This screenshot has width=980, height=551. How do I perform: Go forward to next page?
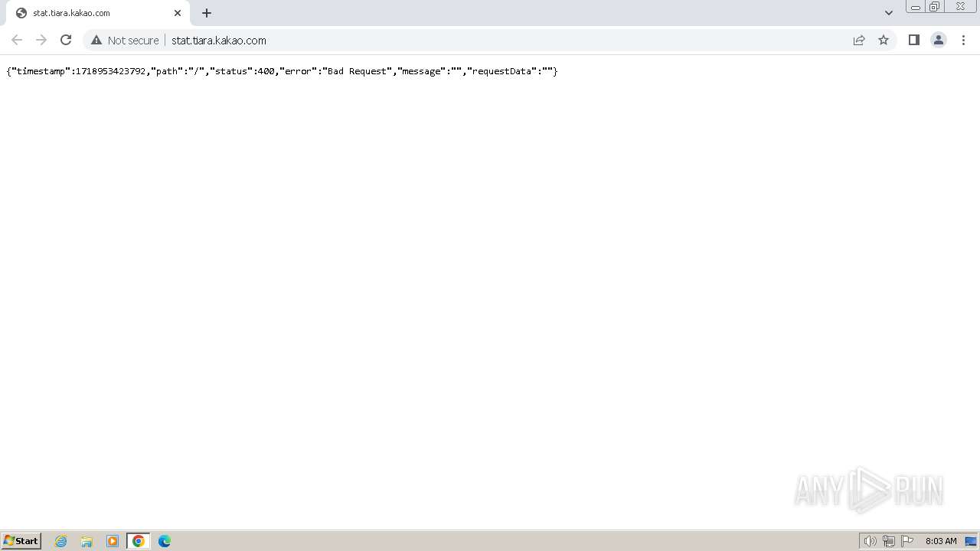[41, 40]
